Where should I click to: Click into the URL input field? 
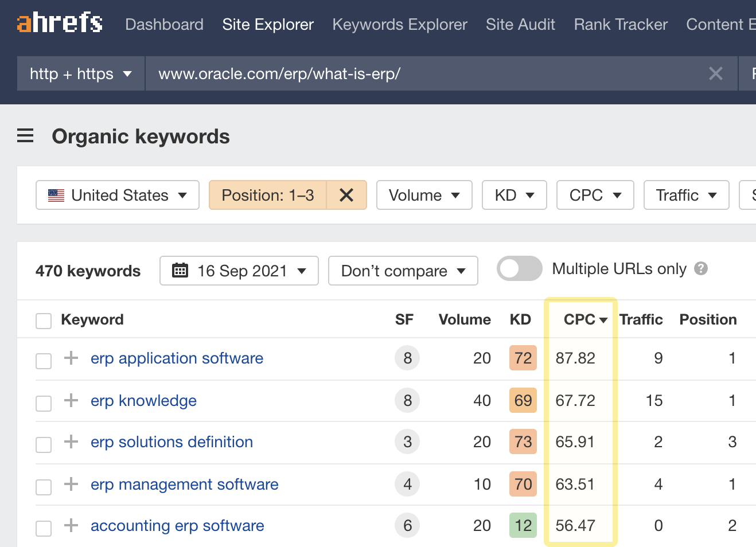(x=424, y=73)
